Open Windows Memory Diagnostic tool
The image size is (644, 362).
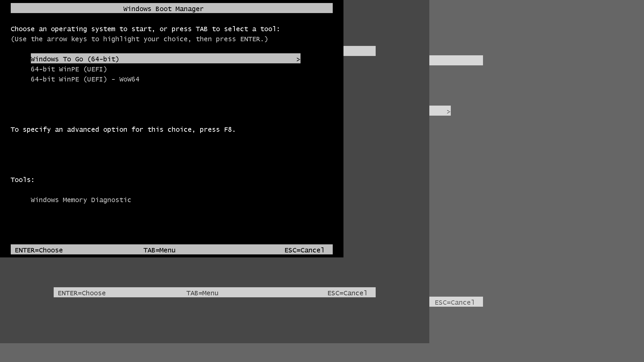tap(81, 200)
